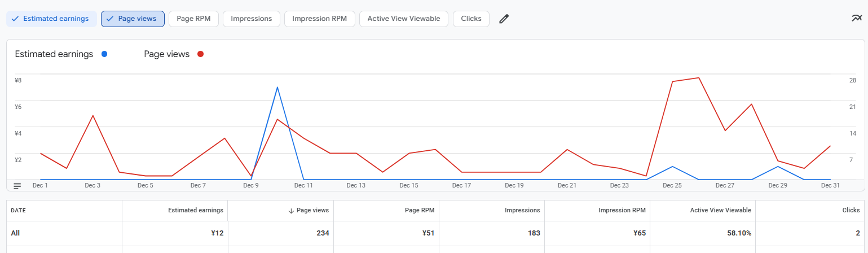
Task: Enable the Page RPM metric chip
Action: [x=193, y=19]
